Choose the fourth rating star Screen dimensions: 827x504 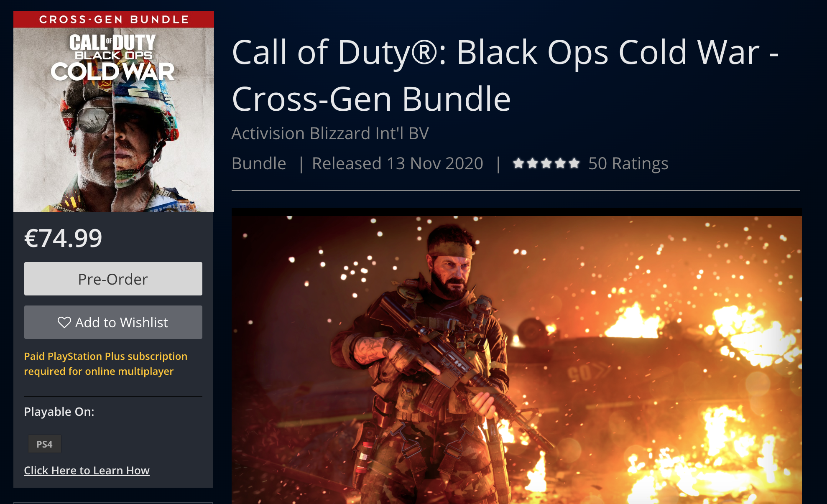point(560,163)
